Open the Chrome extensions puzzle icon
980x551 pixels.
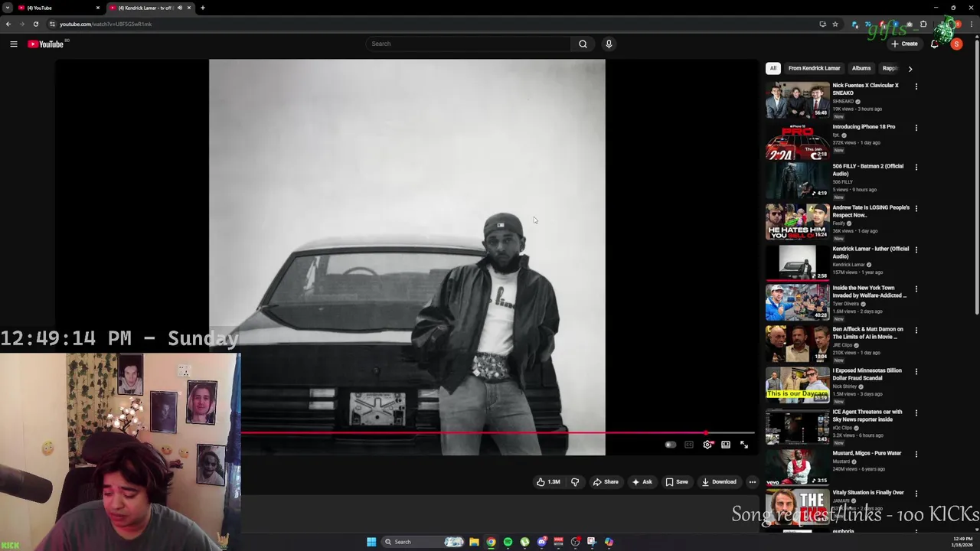click(923, 24)
